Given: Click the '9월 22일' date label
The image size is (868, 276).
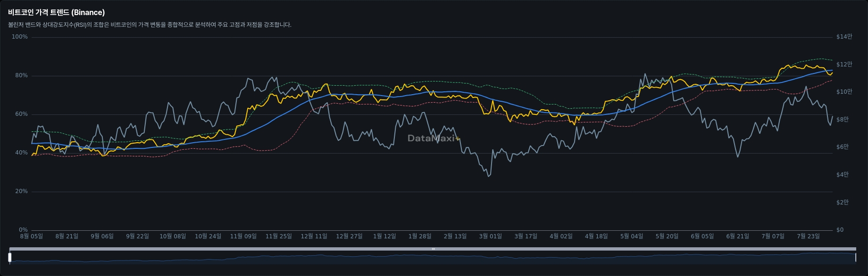Looking at the screenshot, I should click(137, 236).
